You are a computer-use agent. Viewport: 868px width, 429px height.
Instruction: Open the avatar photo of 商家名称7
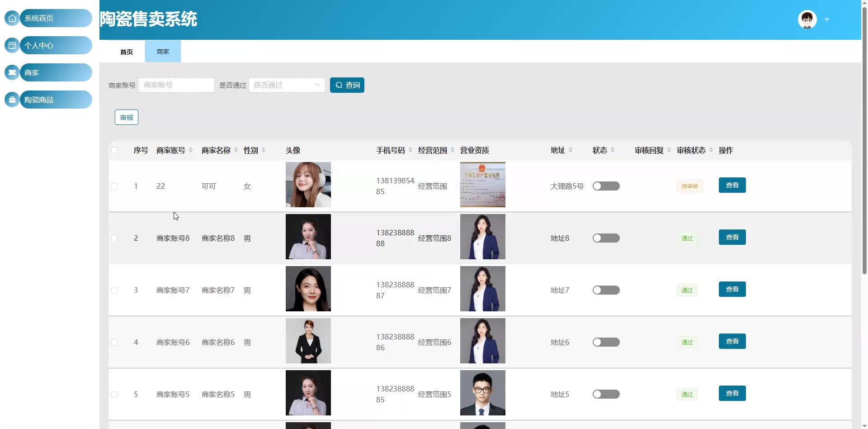(308, 289)
